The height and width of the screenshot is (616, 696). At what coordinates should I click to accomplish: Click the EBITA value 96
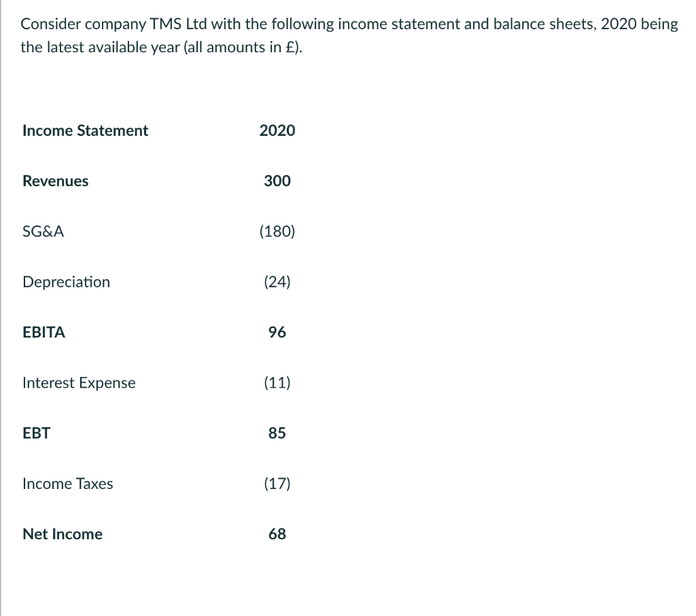[277, 332]
